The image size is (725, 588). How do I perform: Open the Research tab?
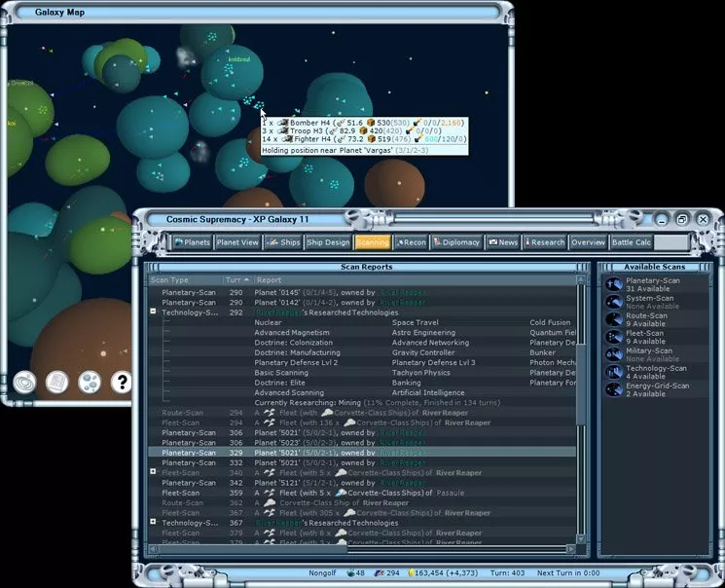(545, 242)
